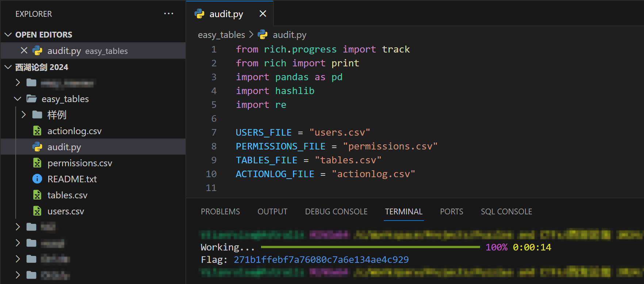Collapse the easy_tables folder

point(18,99)
